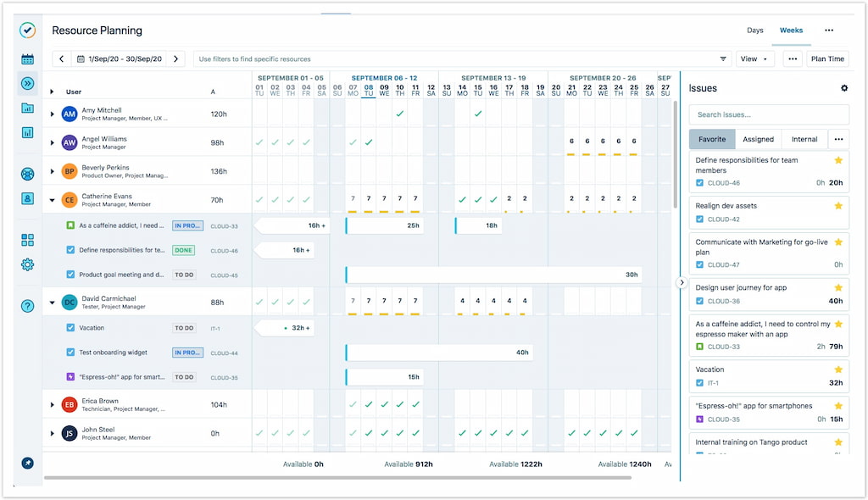Open the View dropdown
Viewport: 868px width, 500px height.
(x=754, y=58)
